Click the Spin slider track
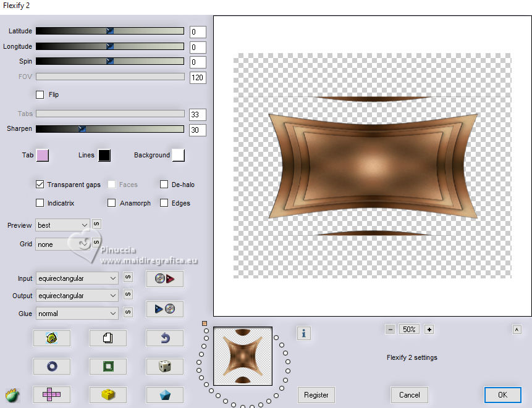Viewport: 532px width, 408px height. coord(110,61)
